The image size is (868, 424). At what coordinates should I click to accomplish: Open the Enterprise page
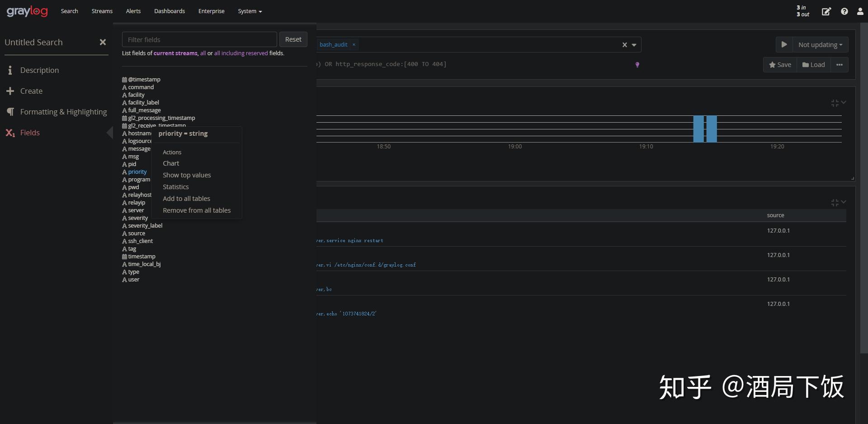211,11
